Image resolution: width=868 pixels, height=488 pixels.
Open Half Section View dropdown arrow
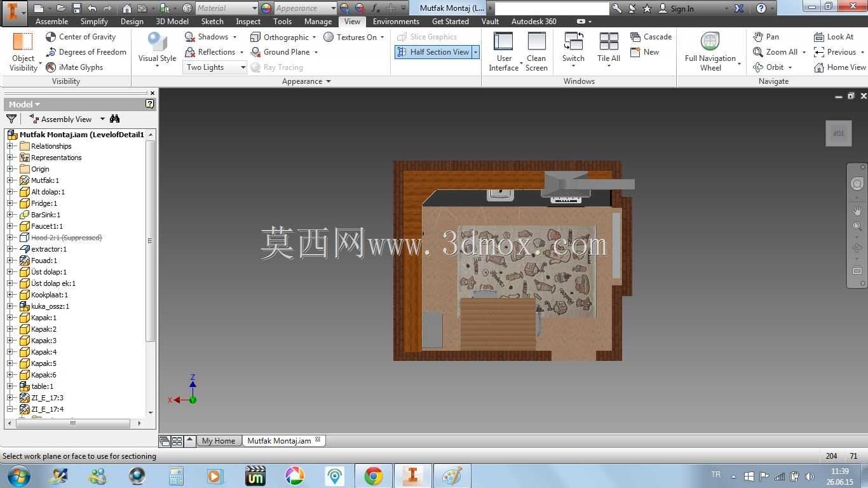point(475,52)
